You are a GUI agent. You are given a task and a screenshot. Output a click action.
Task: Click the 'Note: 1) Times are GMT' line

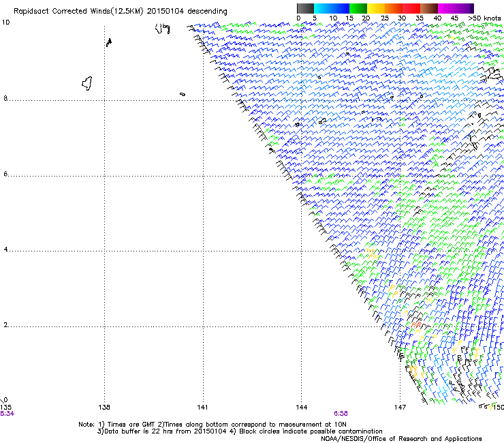tap(212, 425)
